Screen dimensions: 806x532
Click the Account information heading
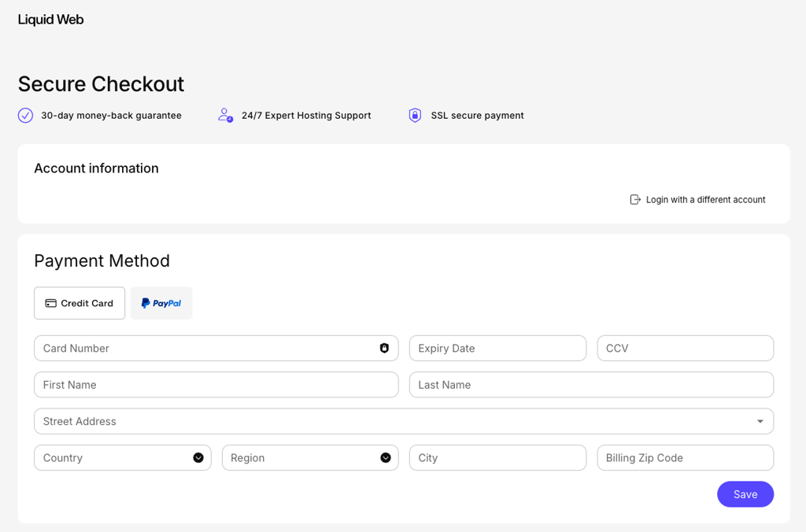point(96,168)
